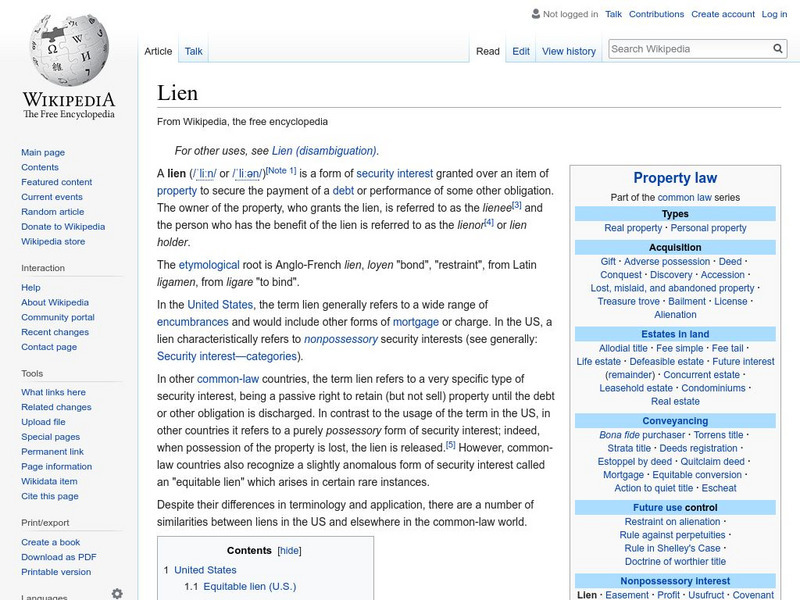Open a Random article
Screen dimensions: 800x600
click(53, 211)
